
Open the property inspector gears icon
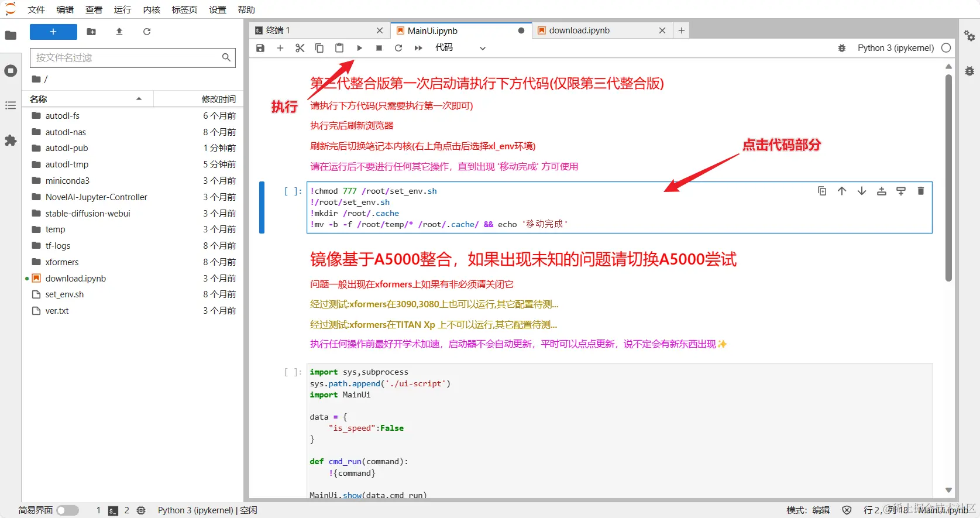[969, 36]
